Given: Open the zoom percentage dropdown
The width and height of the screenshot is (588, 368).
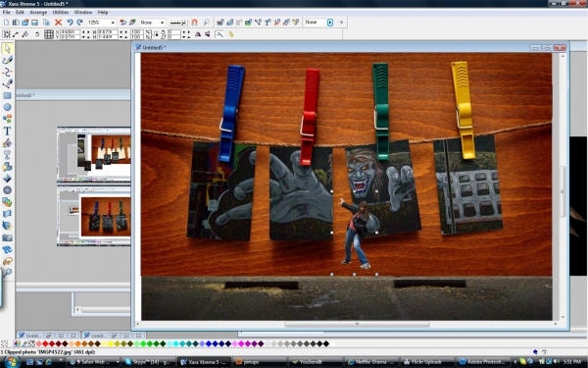Looking at the screenshot, I should click(x=113, y=23).
